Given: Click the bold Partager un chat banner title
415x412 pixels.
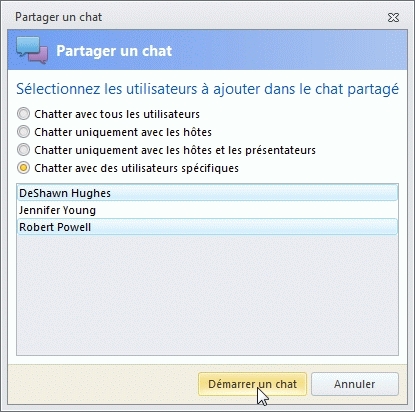Looking at the screenshot, I should pos(114,51).
